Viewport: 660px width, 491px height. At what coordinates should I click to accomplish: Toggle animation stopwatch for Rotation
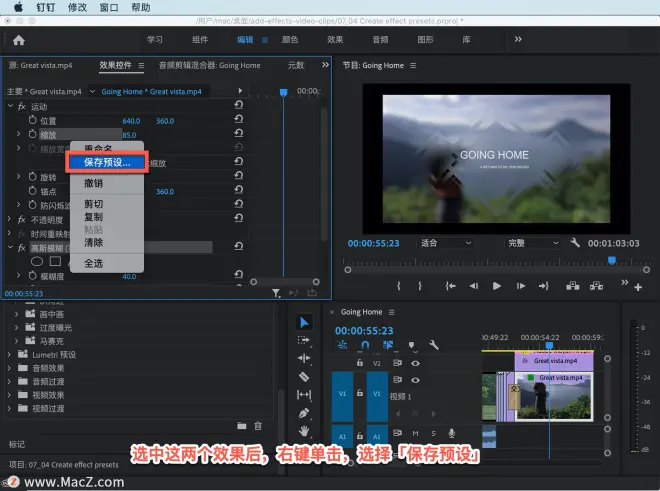[32, 176]
